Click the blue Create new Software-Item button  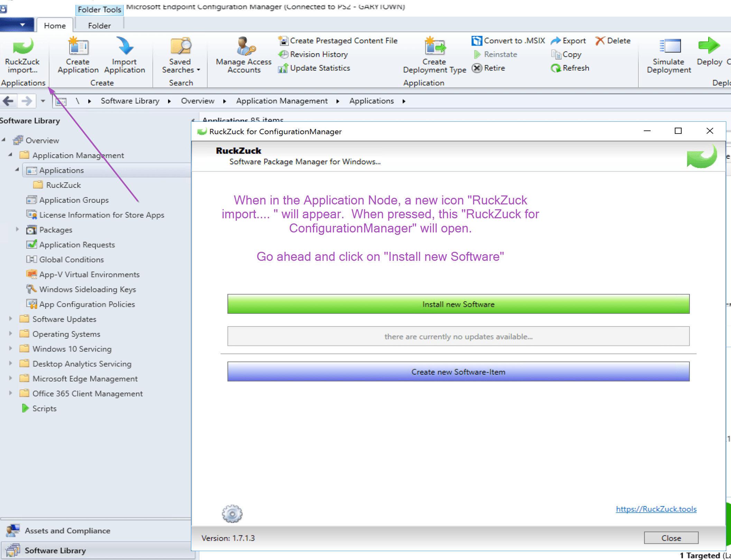(x=458, y=372)
